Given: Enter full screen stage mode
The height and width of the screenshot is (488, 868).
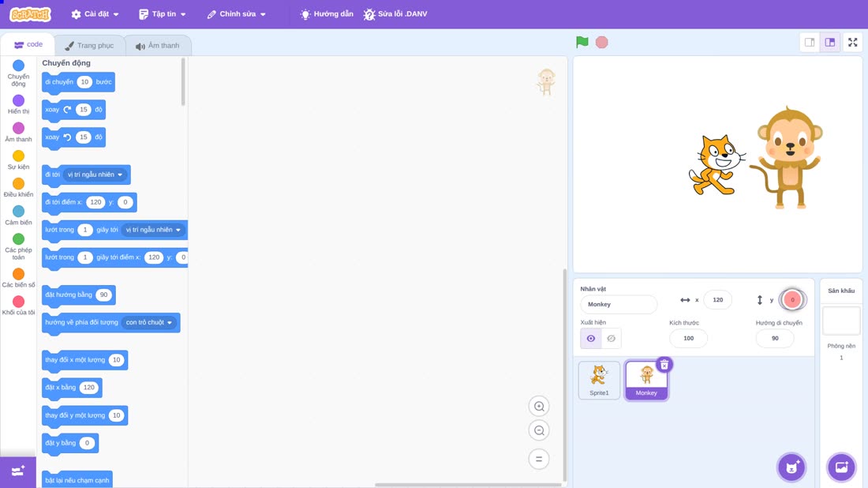Looking at the screenshot, I should (852, 42).
